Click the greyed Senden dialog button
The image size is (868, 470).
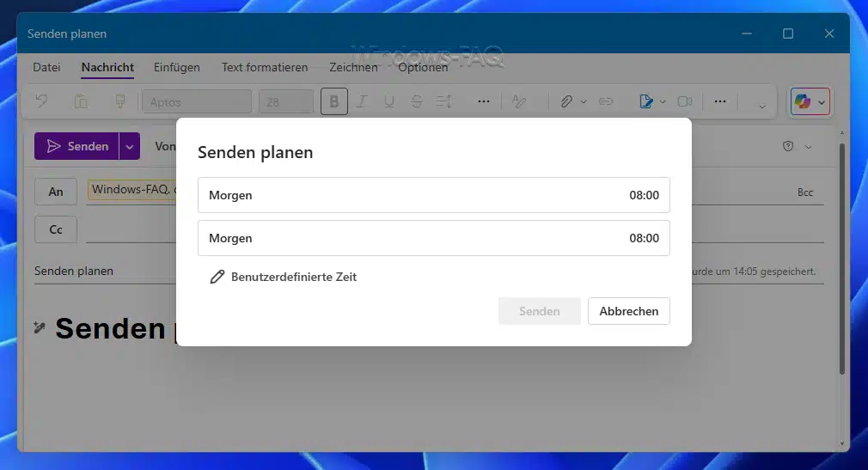(540, 311)
